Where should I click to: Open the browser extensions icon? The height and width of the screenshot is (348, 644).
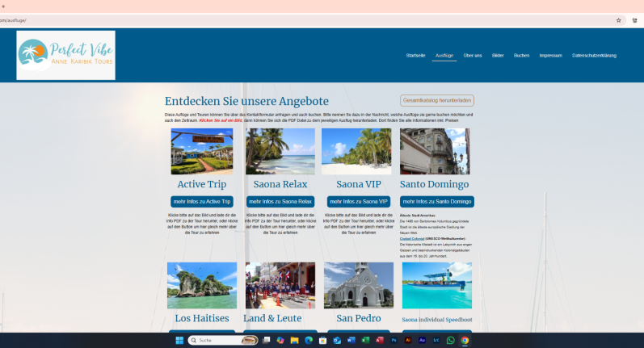coord(634,20)
